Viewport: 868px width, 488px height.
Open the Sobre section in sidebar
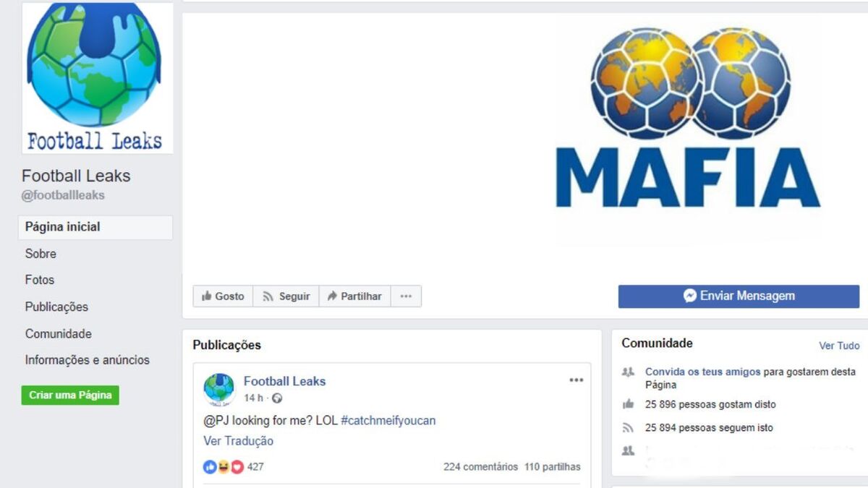point(41,254)
